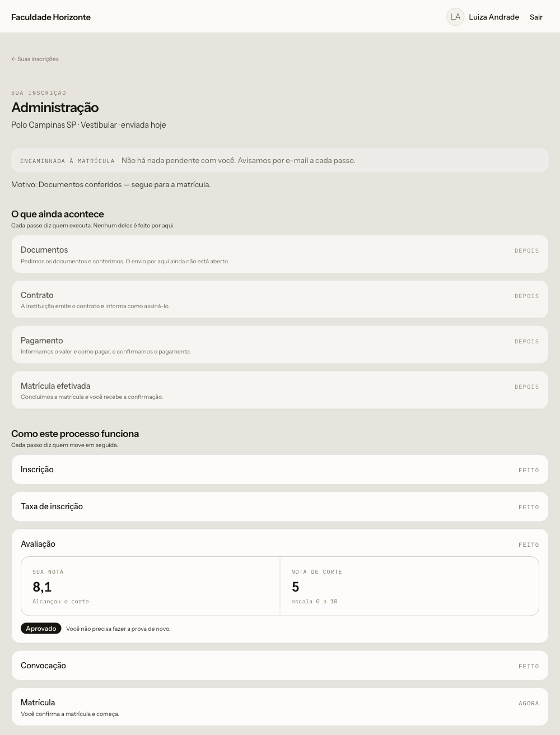Go back via Suas inscrições link

click(x=35, y=59)
